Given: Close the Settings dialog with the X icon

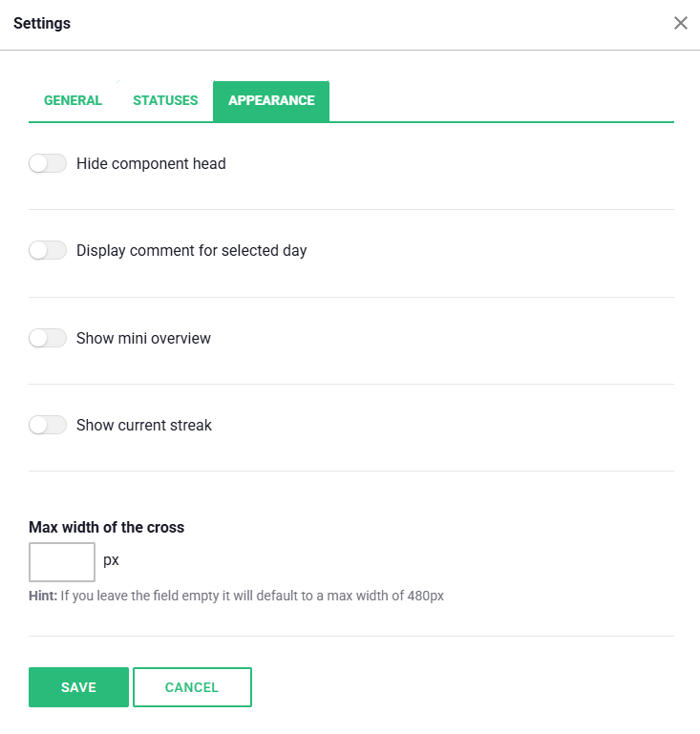Looking at the screenshot, I should click(x=681, y=23).
